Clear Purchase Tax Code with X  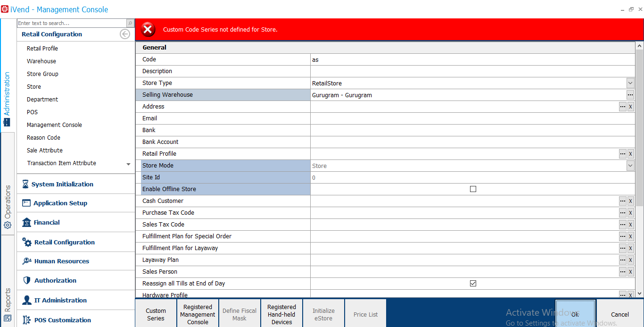[x=630, y=213]
